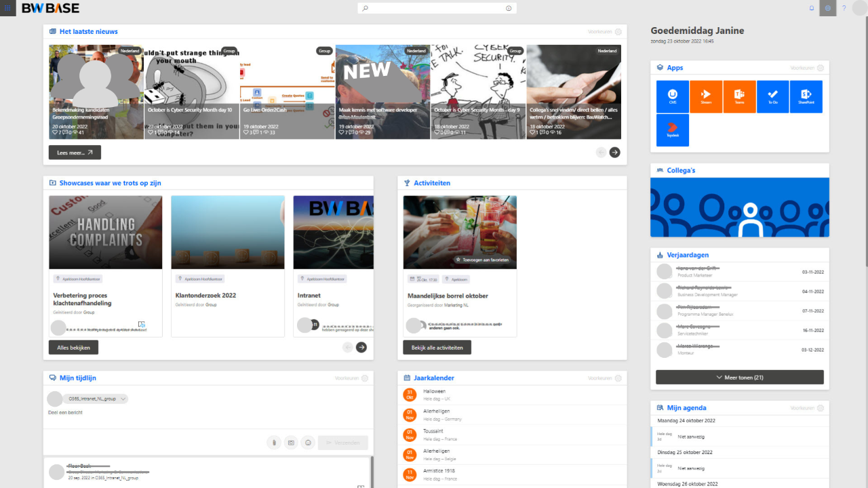Open the Collega's section title

coord(681,170)
